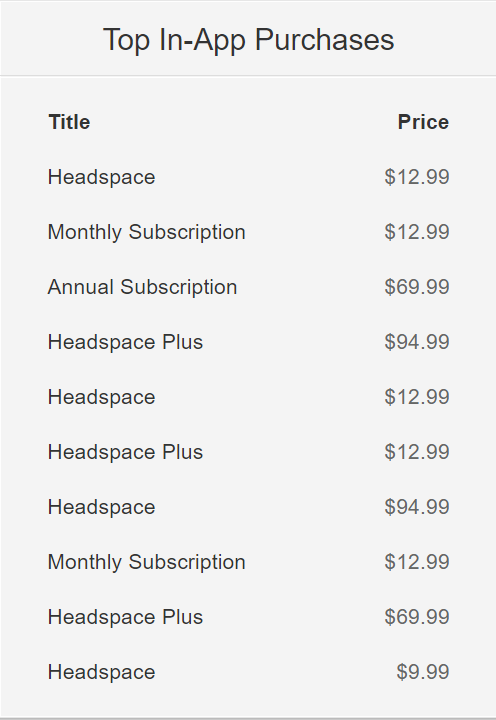
Task: Select Headspace Plus title priced at $12.99
Action: pyautogui.click(x=125, y=452)
